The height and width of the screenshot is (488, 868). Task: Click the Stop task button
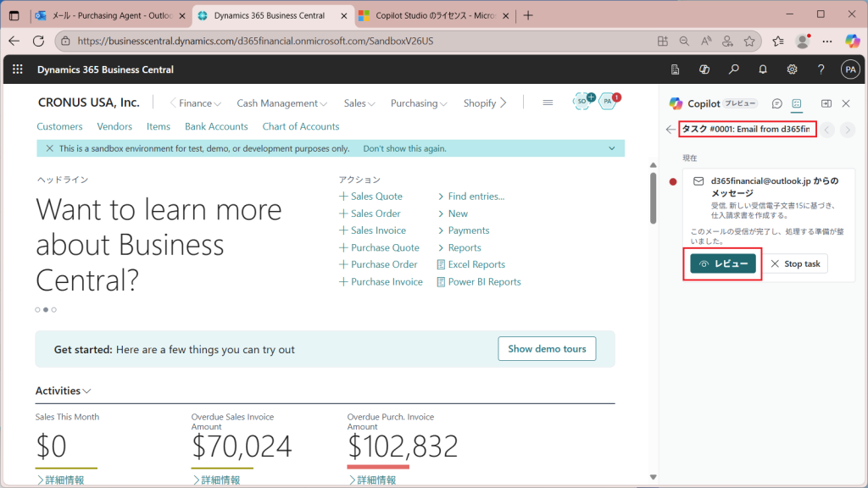[x=795, y=264]
